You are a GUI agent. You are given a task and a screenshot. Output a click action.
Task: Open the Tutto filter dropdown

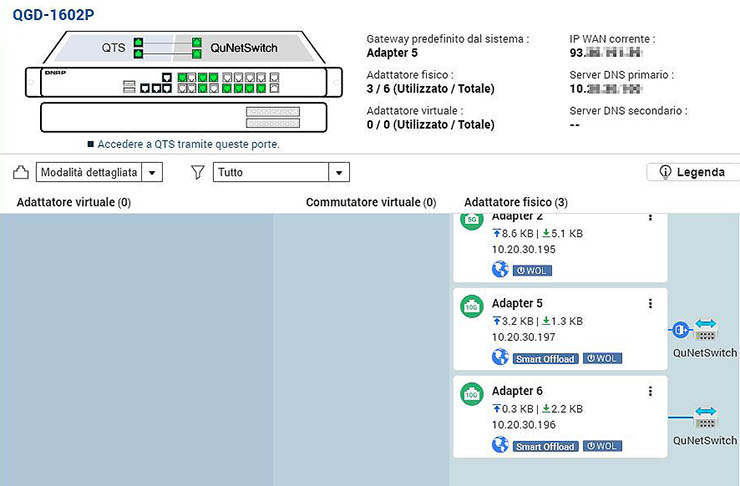[339, 172]
